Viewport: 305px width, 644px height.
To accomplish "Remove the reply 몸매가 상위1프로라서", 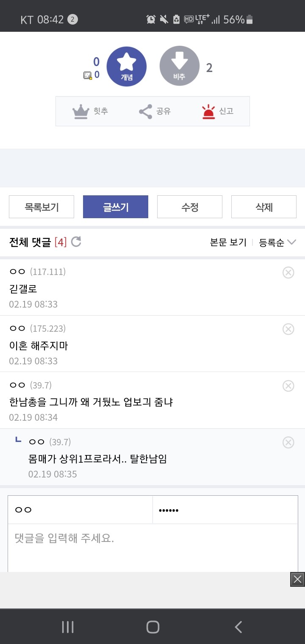I will [x=288, y=442].
